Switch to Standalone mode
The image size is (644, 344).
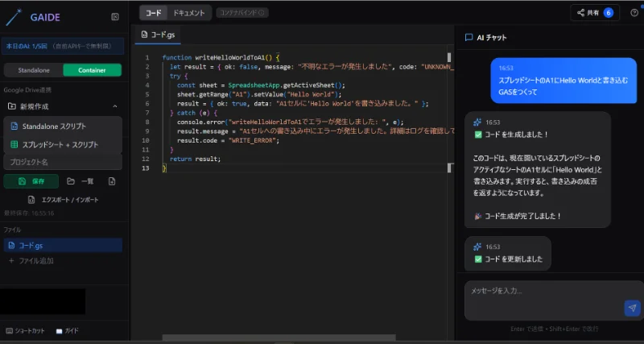[x=33, y=70]
